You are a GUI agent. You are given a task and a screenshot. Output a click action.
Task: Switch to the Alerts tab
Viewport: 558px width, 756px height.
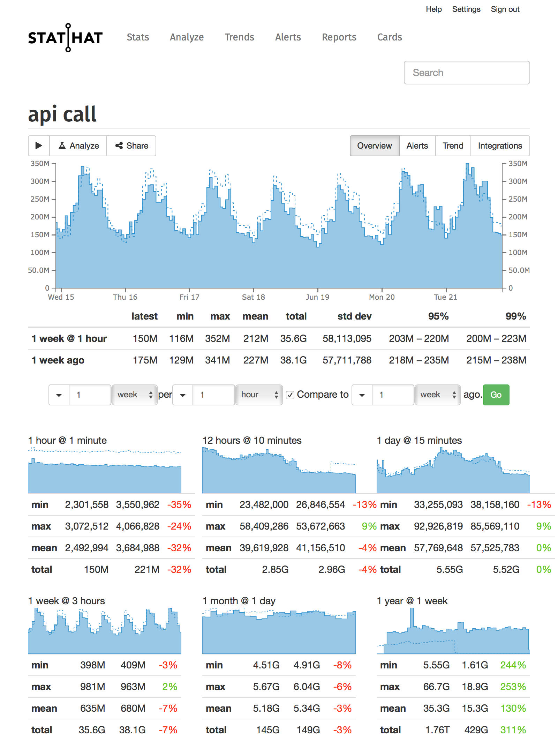point(417,146)
